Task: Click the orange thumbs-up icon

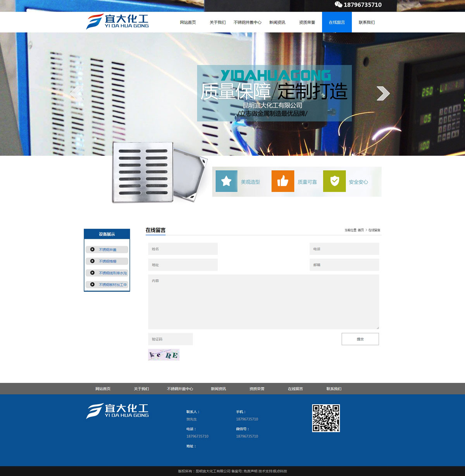Action: click(282, 181)
